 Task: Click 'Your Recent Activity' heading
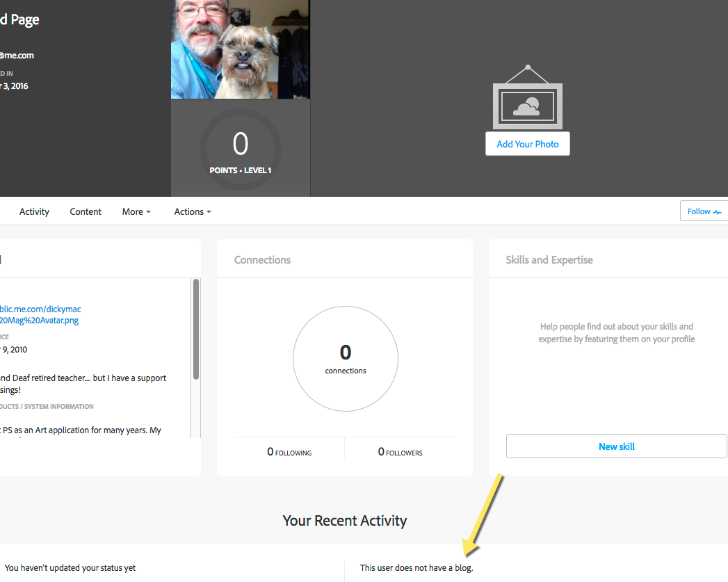(345, 521)
